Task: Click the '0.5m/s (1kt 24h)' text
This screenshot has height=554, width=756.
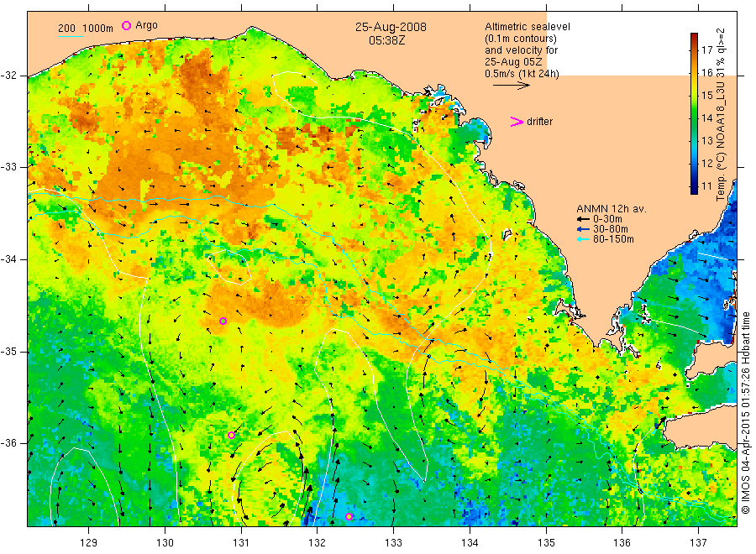Action: (x=522, y=74)
